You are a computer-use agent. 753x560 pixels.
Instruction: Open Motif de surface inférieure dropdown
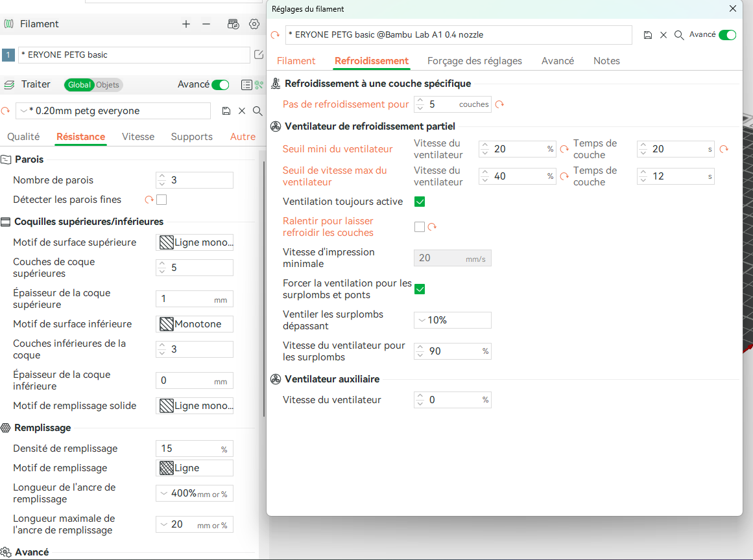tap(195, 324)
